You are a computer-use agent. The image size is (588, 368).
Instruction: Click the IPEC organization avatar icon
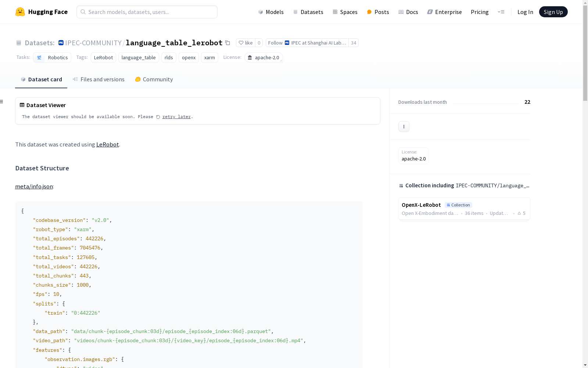pyautogui.click(x=61, y=43)
